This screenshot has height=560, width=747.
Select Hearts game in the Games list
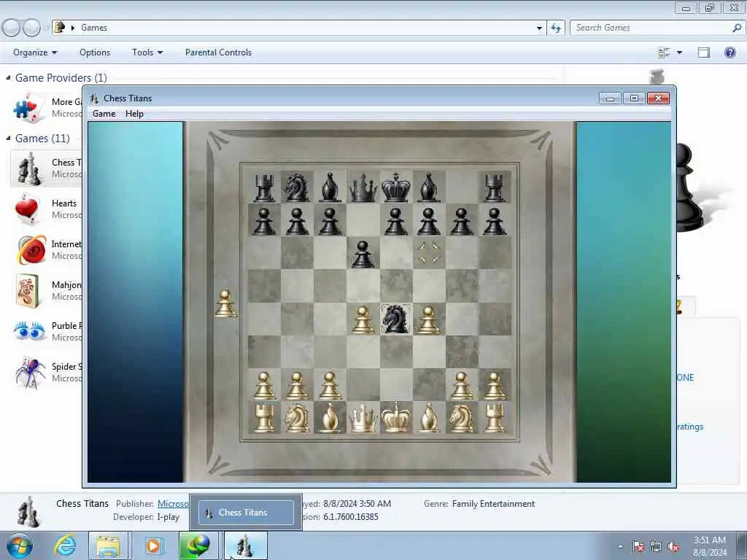pos(47,209)
